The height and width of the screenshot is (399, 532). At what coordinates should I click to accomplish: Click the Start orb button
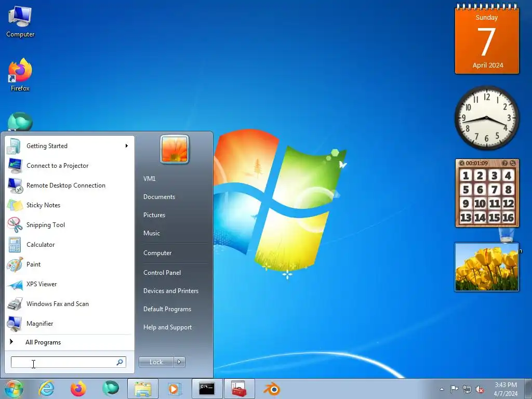(14, 389)
